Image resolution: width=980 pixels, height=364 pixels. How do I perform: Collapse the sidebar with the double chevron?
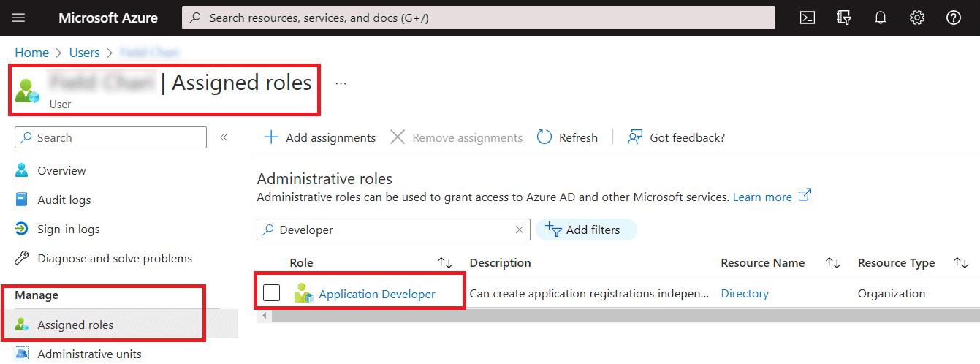point(224,137)
